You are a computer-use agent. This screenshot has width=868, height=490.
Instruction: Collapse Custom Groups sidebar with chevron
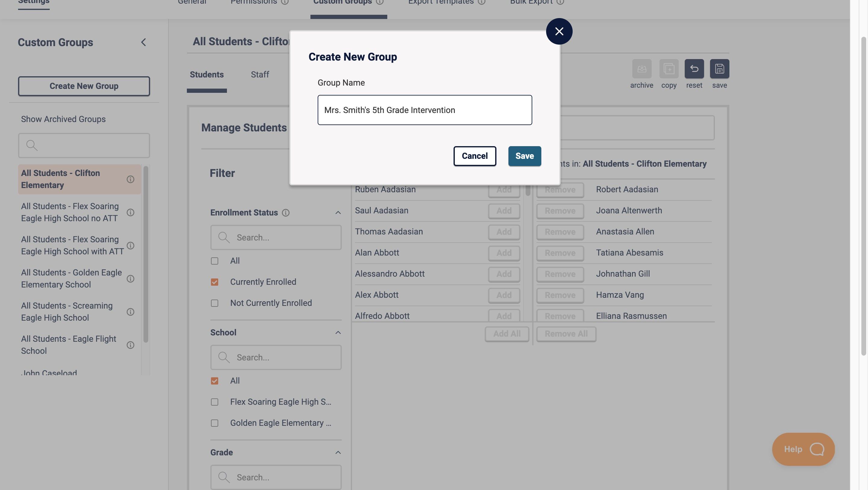143,42
